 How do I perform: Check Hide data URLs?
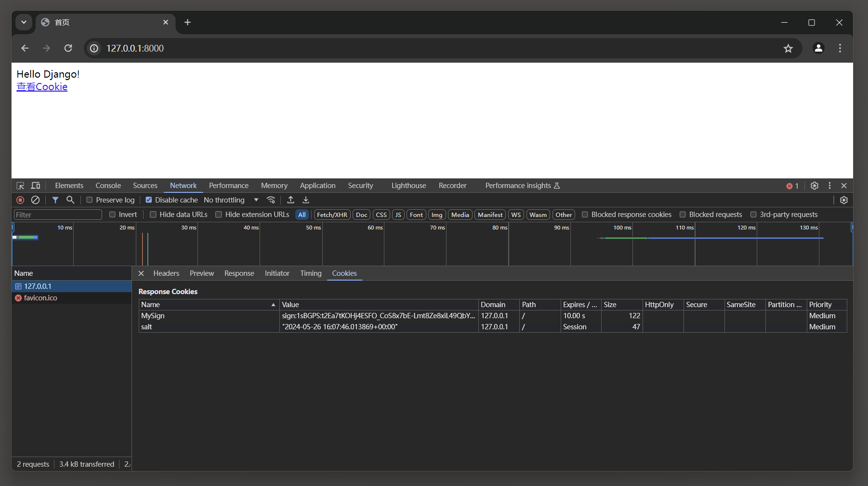point(153,215)
